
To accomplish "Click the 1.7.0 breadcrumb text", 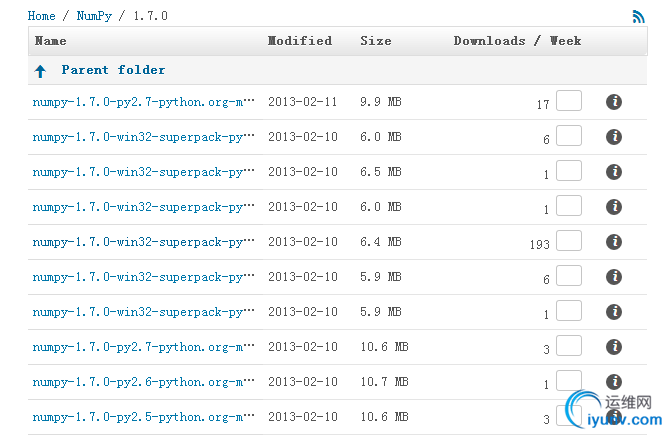I will tap(150, 16).
